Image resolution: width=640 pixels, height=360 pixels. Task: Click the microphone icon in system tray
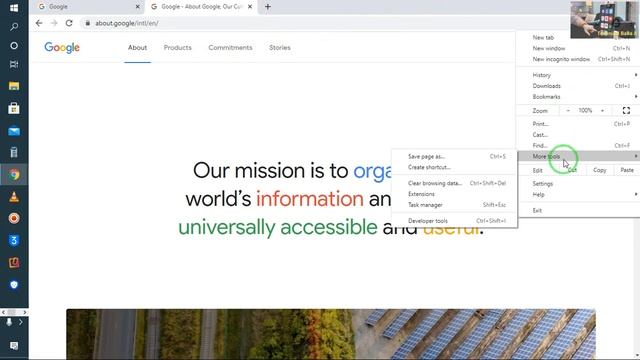coord(9,322)
